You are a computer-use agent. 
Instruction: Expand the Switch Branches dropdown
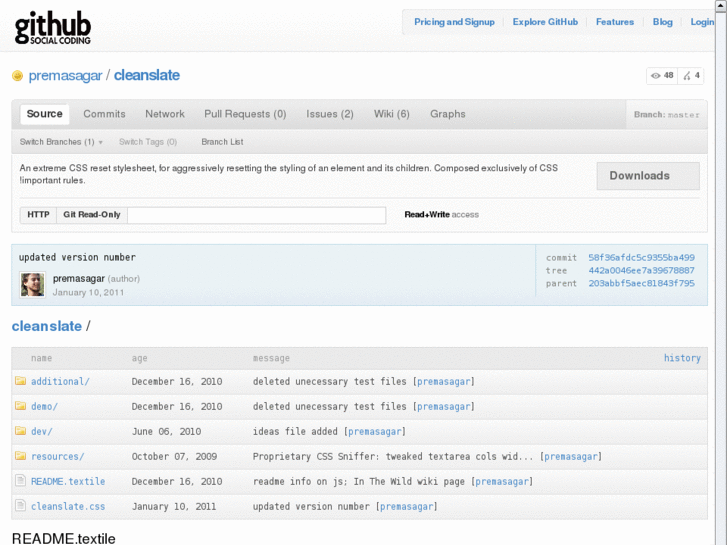coord(61,142)
